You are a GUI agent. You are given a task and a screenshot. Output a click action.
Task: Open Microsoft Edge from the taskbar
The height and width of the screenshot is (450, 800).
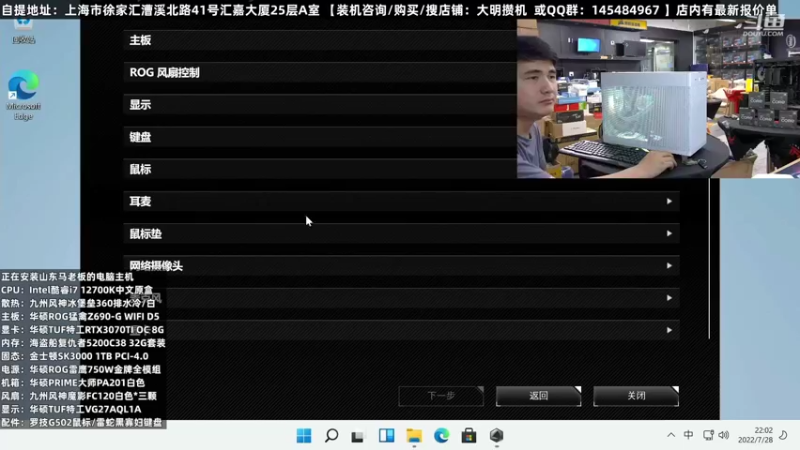tap(441, 436)
